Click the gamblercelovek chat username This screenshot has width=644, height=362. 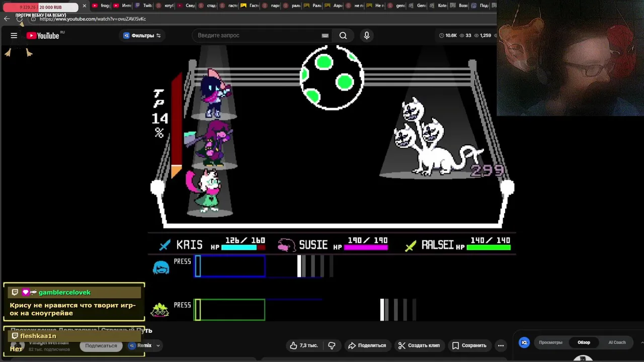[64, 292]
